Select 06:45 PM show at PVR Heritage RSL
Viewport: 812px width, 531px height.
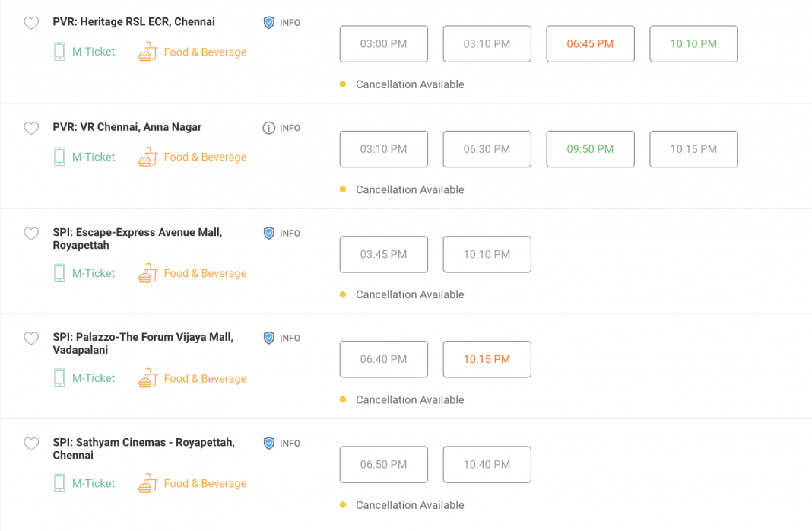coord(590,44)
